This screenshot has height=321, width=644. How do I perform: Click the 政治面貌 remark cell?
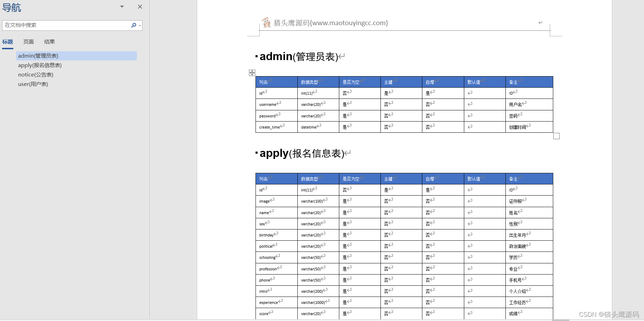[x=529, y=246]
